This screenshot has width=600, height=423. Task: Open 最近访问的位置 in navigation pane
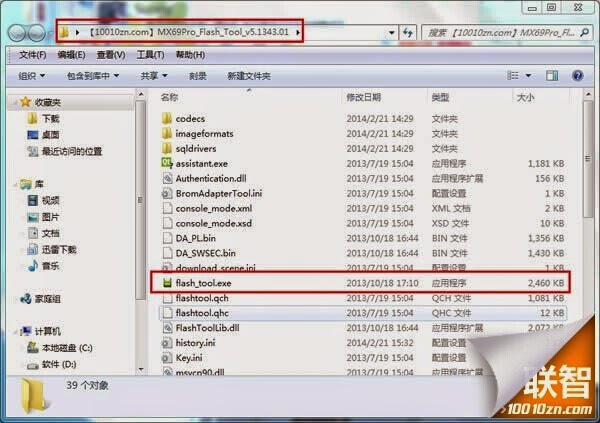point(72,151)
